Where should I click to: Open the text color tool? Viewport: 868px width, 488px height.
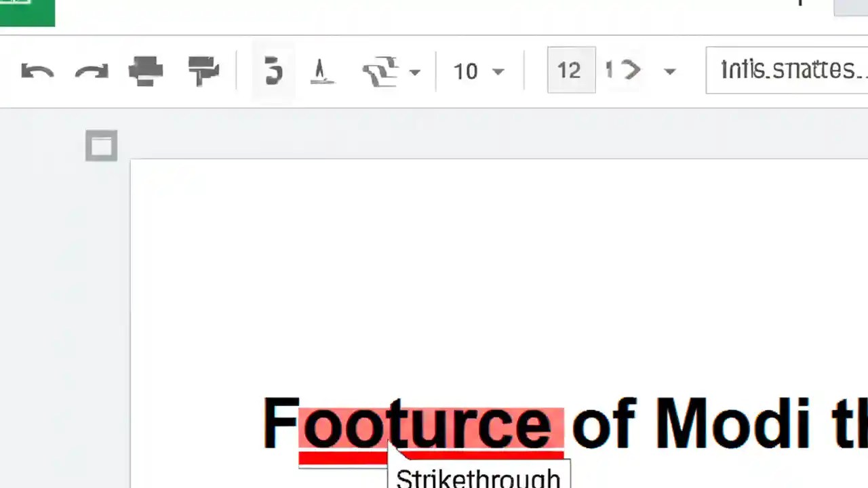coord(321,70)
